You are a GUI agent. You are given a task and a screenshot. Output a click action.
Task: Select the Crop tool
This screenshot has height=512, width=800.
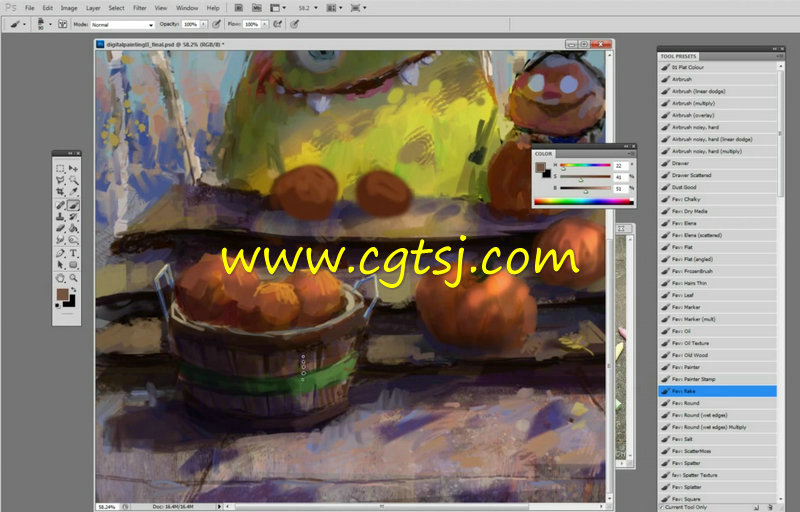60,192
